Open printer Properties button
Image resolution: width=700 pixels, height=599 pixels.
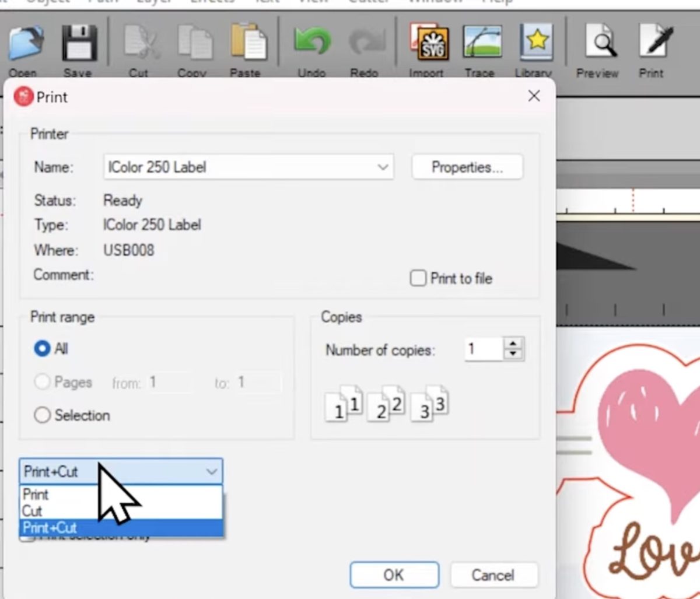point(467,167)
